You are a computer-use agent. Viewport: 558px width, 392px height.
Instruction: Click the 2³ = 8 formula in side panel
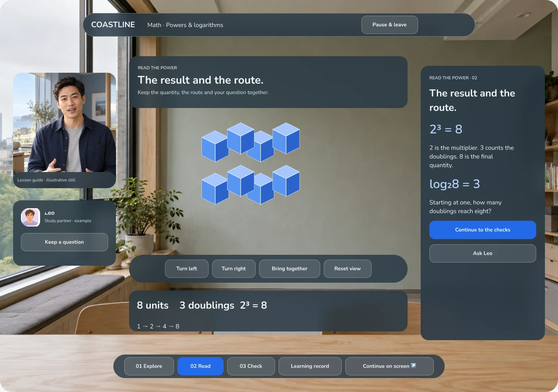446,129
